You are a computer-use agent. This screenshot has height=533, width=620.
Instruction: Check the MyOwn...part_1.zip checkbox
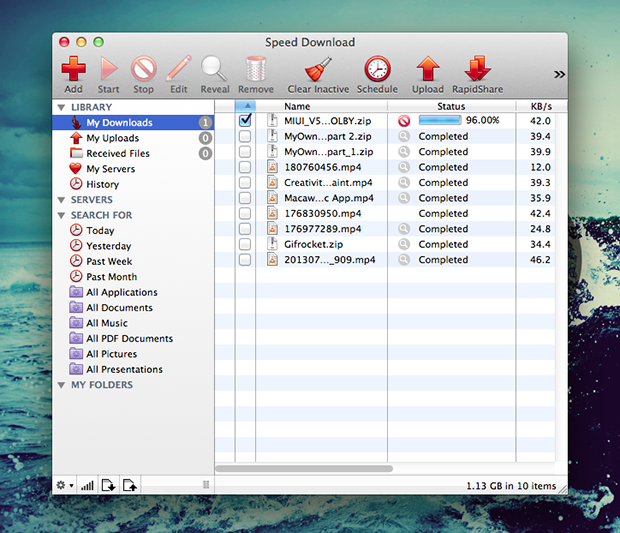pos(245,152)
